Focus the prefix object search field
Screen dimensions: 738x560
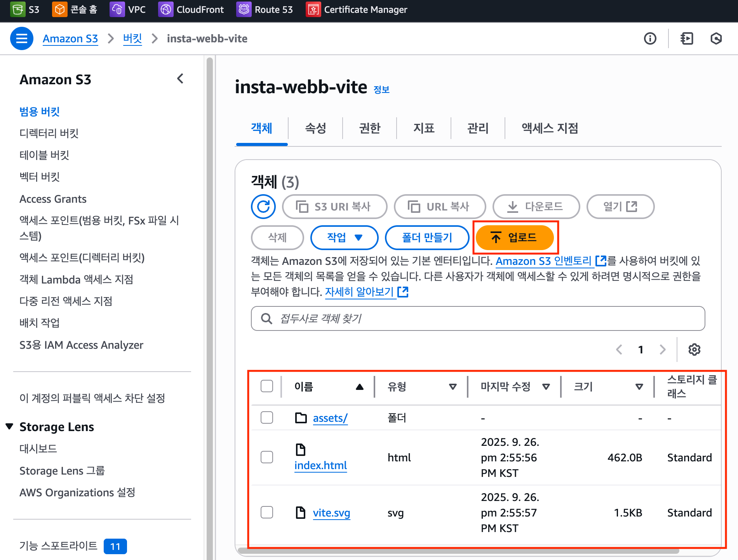point(478,318)
